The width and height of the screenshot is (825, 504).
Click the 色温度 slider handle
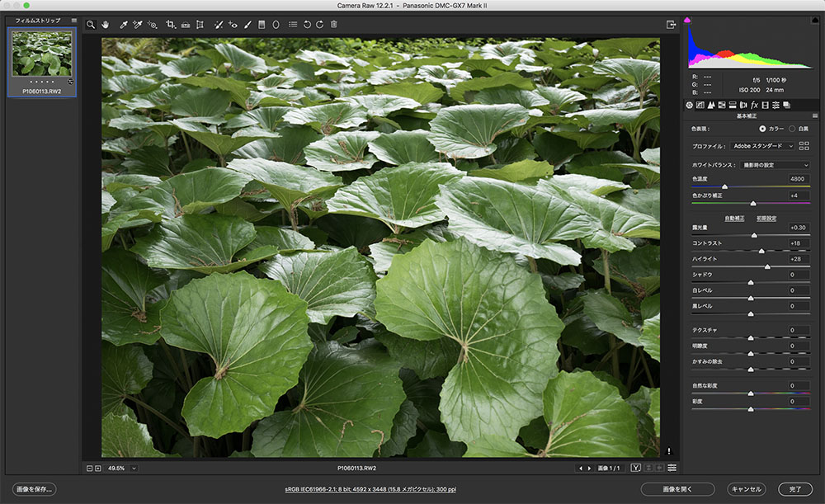[724, 186]
